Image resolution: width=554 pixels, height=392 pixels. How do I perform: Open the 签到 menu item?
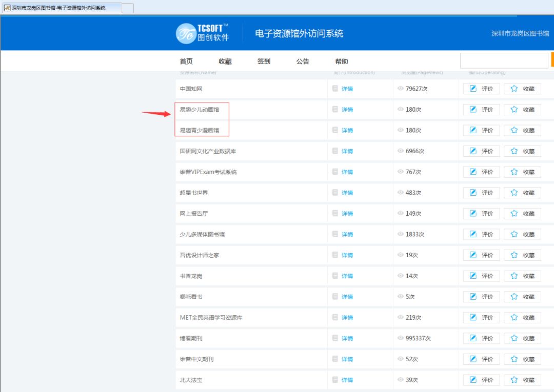coord(264,61)
